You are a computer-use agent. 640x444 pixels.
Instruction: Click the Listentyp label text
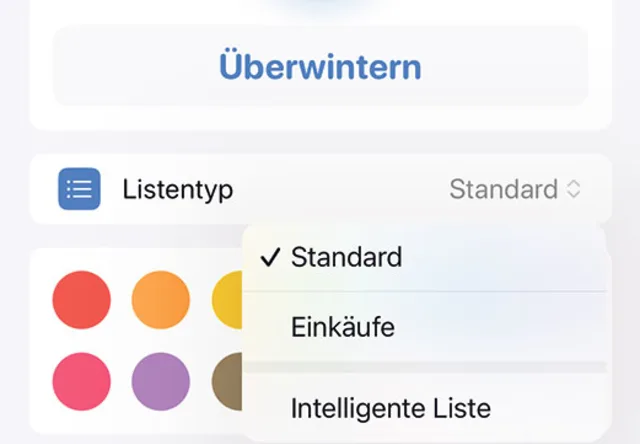177,189
